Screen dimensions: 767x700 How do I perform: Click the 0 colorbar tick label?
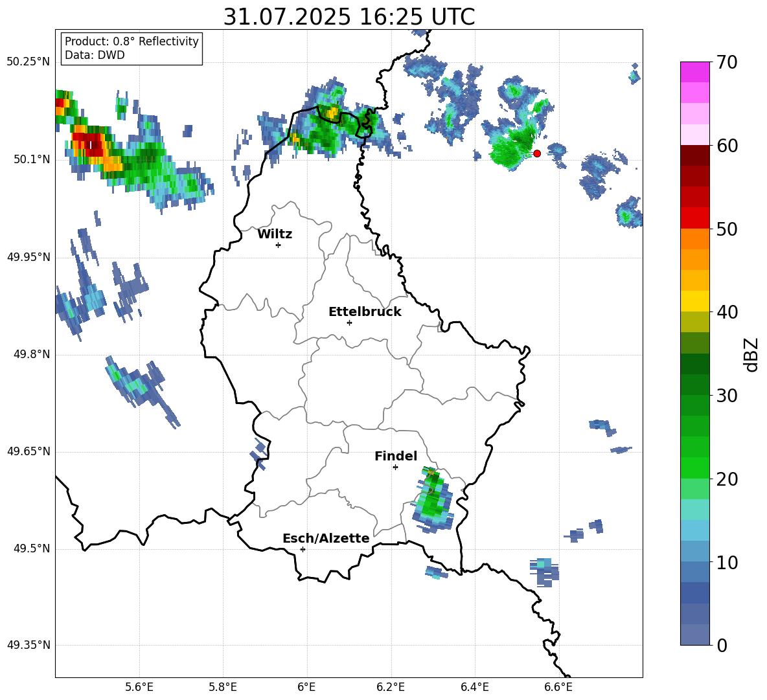click(x=722, y=645)
